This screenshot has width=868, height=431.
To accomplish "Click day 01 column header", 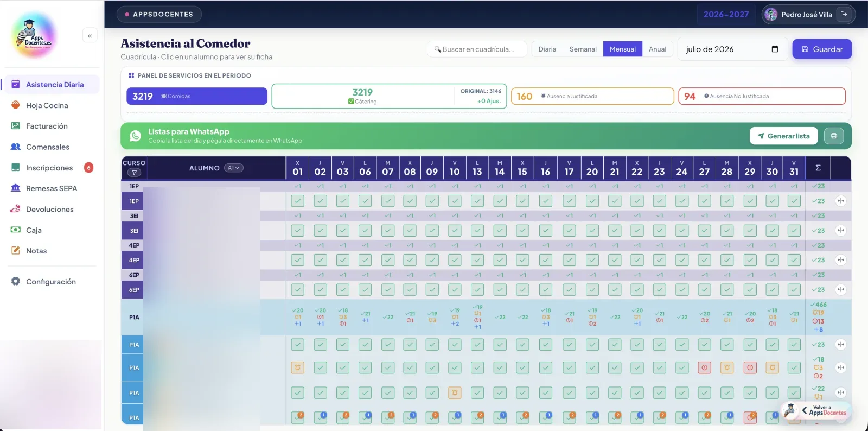I will tap(297, 168).
